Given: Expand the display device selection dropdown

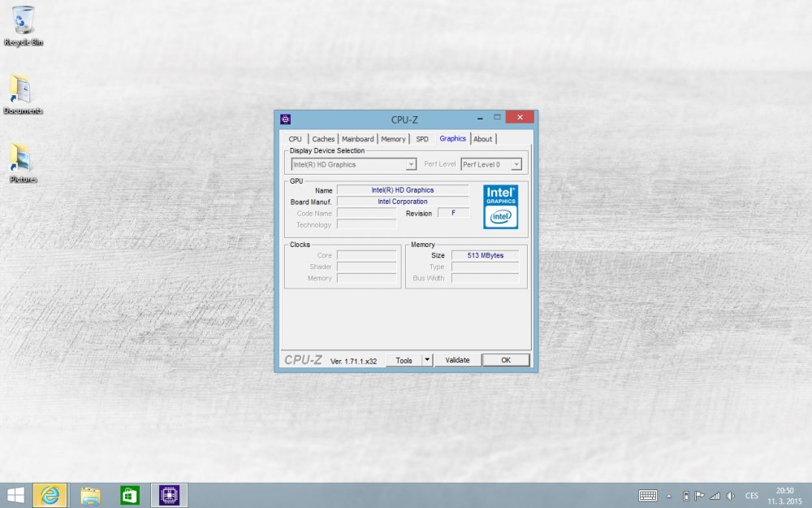Looking at the screenshot, I should [411, 164].
